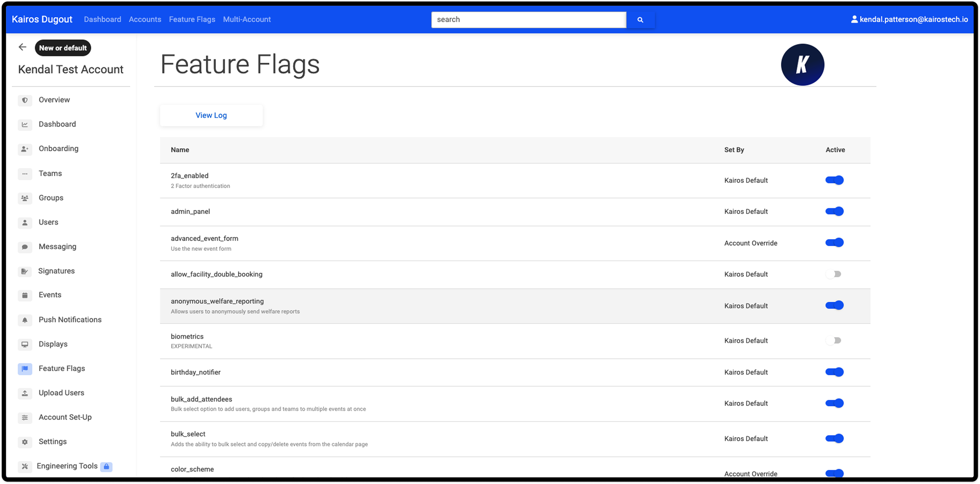The image size is (980, 484).
Task: Click the search input field
Action: 528,20
